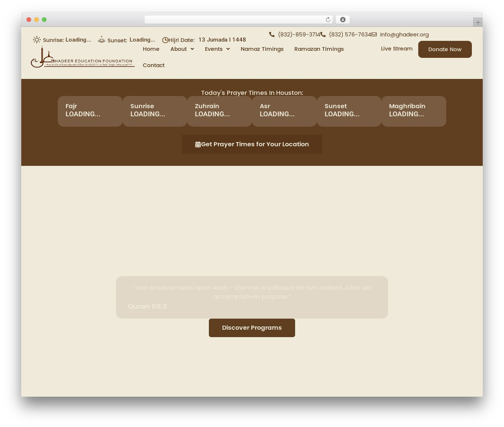The image size is (504, 427).
Task: Click the envelope icon beside Info@ghadeer.org
Action: point(374,34)
